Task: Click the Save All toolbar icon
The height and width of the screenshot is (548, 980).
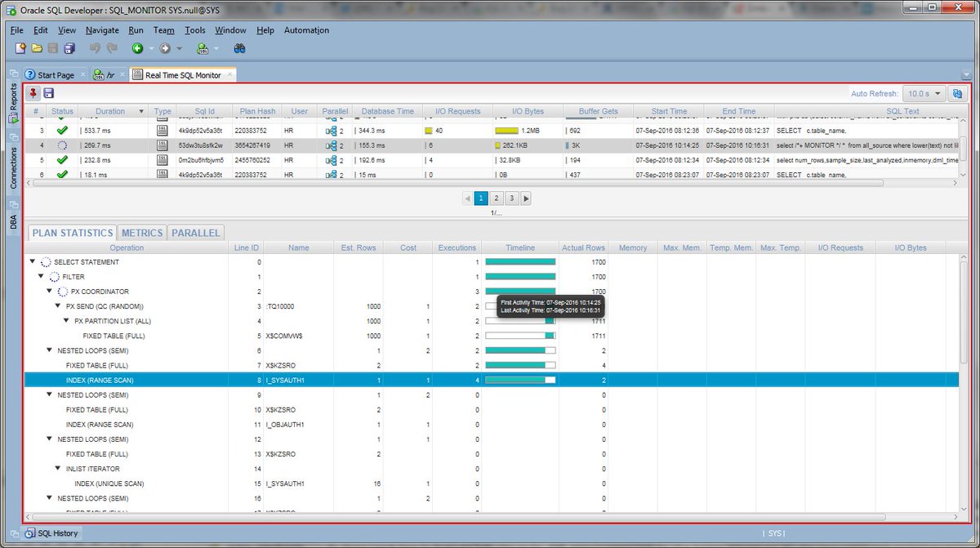Action: [69, 49]
